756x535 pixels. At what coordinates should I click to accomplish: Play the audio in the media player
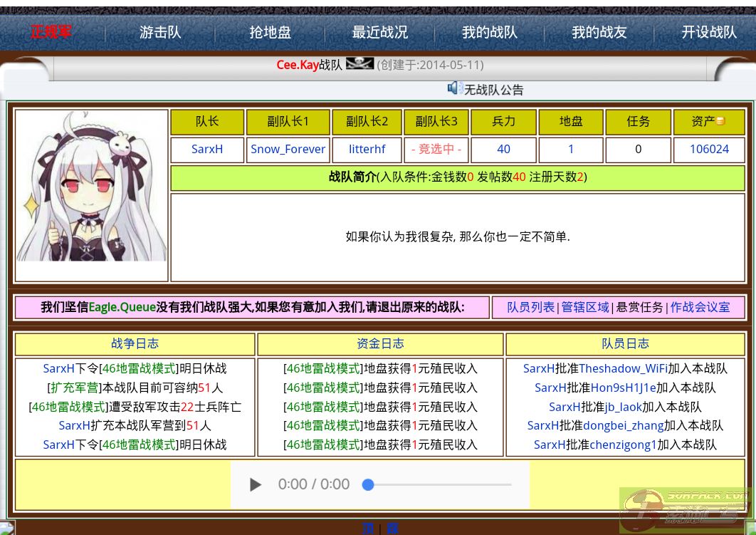tap(255, 484)
